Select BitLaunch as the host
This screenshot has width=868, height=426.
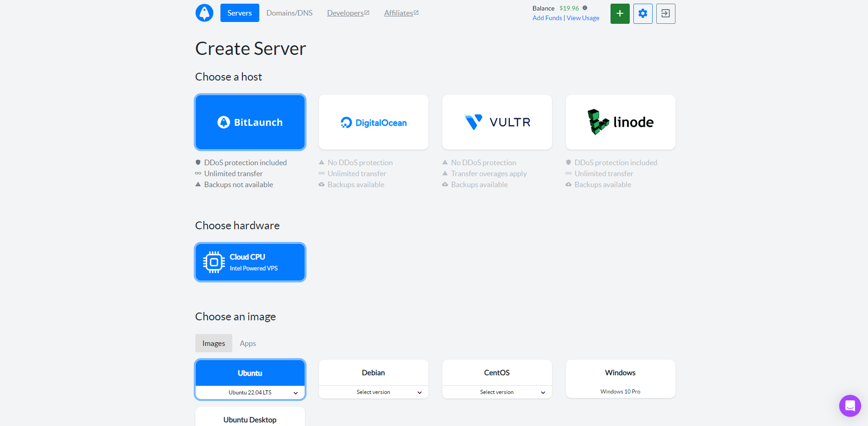[250, 122]
